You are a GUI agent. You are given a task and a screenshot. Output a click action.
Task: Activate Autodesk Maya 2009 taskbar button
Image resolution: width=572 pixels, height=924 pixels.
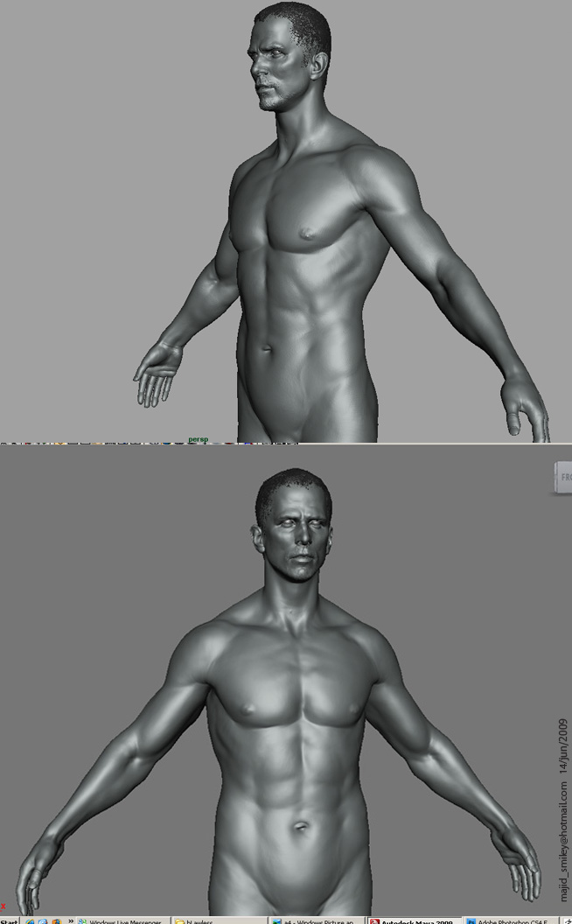click(414, 921)
